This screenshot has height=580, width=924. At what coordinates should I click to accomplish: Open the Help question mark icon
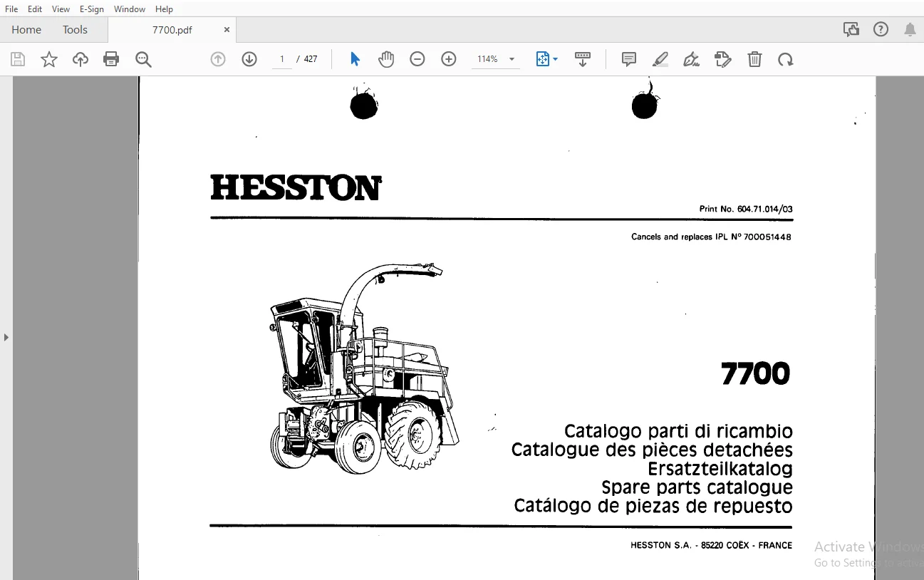pyautogui.click(x=881, y=29)
